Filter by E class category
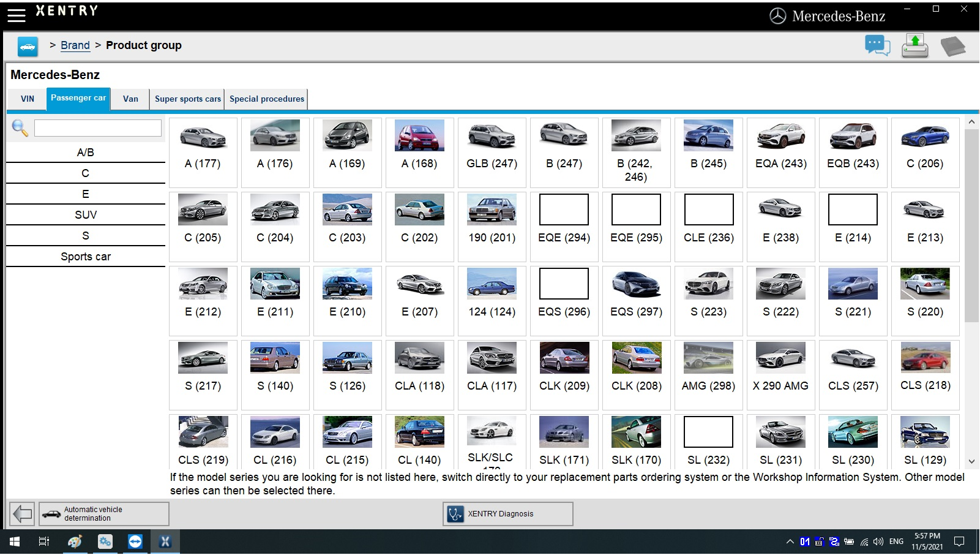 (x=86, y=194)
